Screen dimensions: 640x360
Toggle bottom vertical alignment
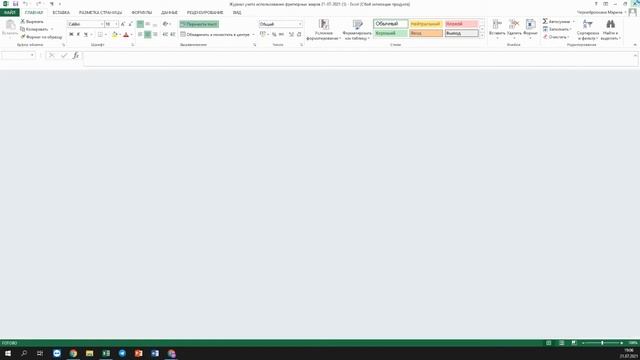point(155,24)
